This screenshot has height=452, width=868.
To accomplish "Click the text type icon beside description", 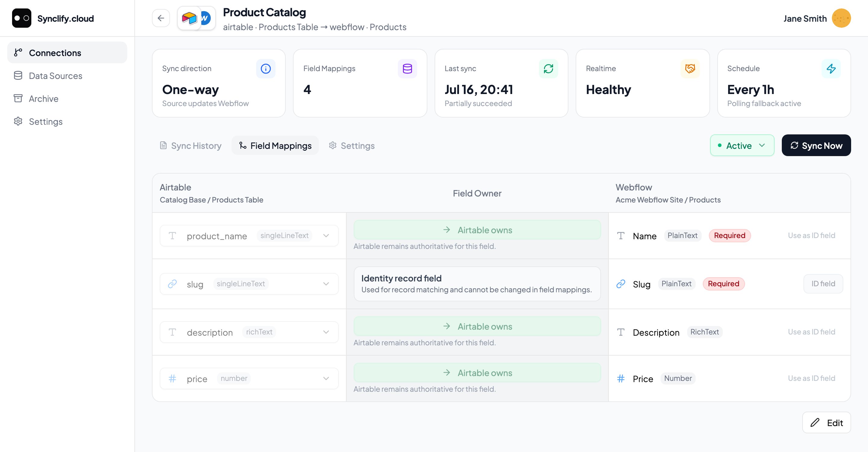I will 172,332.
